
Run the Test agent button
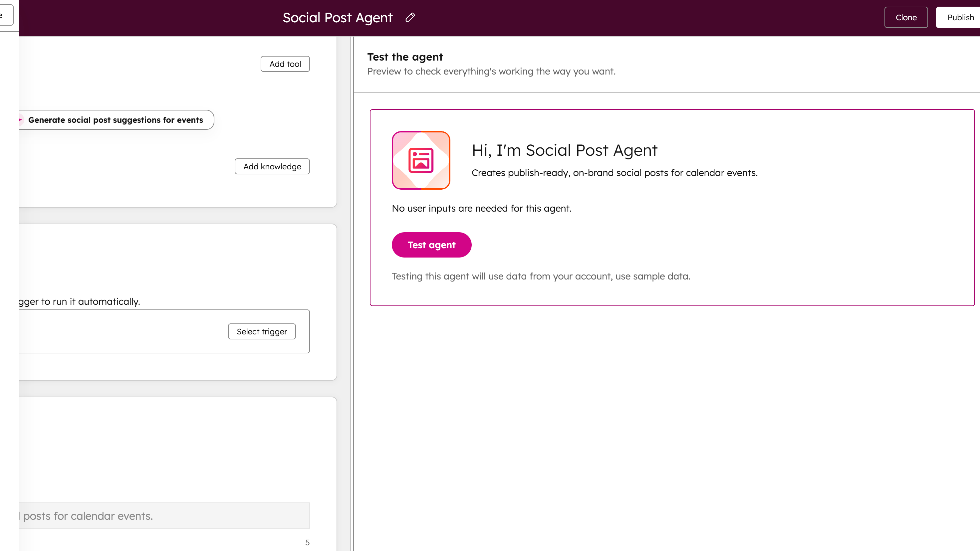tap(431, 245)
